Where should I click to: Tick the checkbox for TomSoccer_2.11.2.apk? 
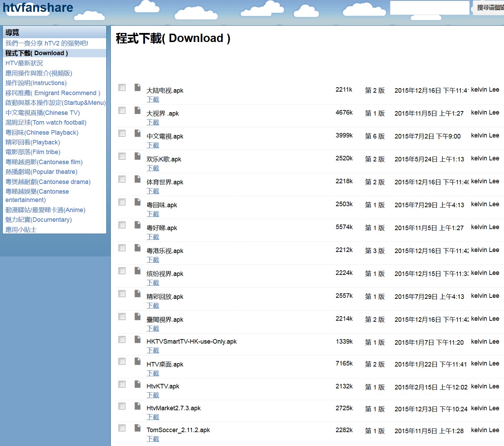coord(122,428)
